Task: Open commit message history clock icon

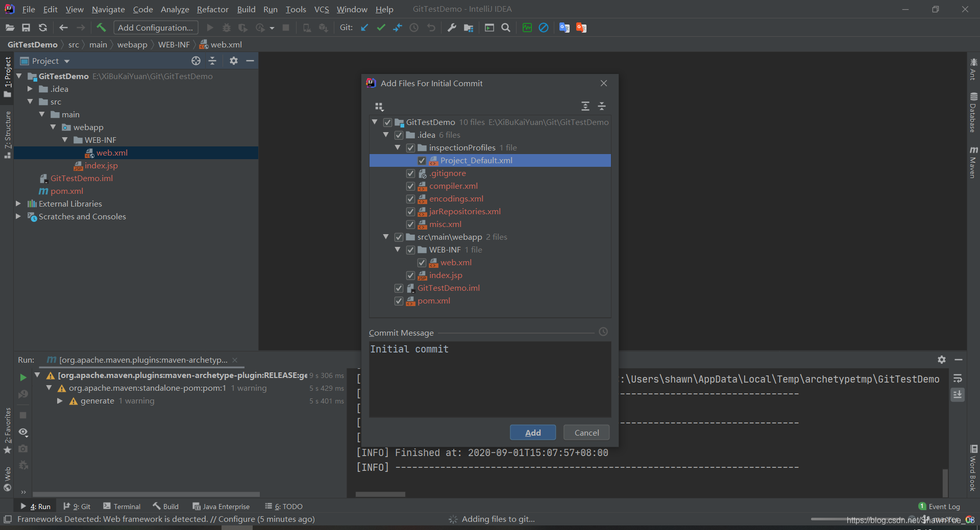Action: click(603, 332)
